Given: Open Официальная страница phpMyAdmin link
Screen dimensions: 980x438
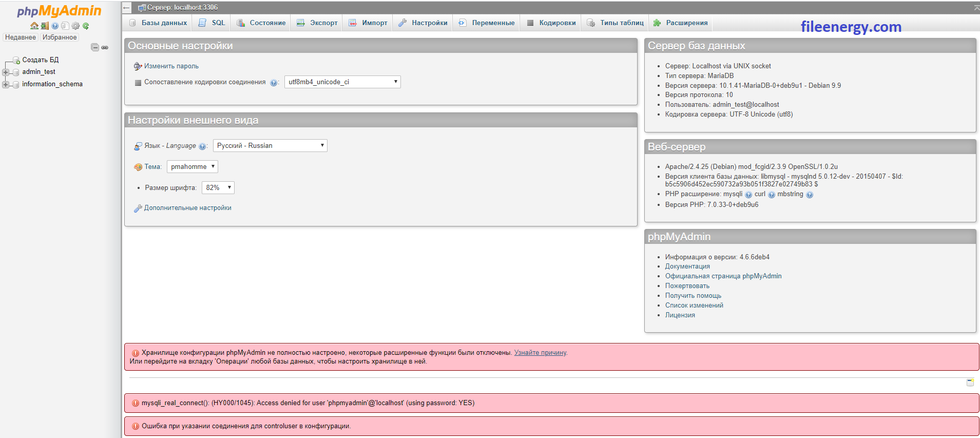Looking at the screenshot, I should tap(723, 276).
